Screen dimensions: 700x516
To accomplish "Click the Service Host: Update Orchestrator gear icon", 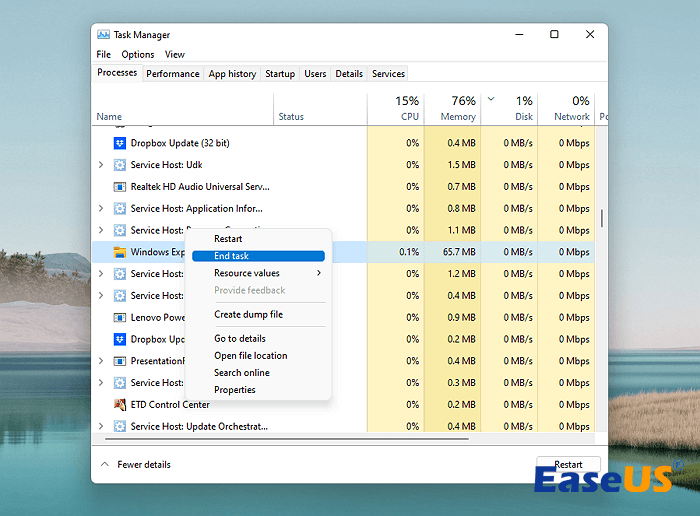I will [x=120, y=426].
